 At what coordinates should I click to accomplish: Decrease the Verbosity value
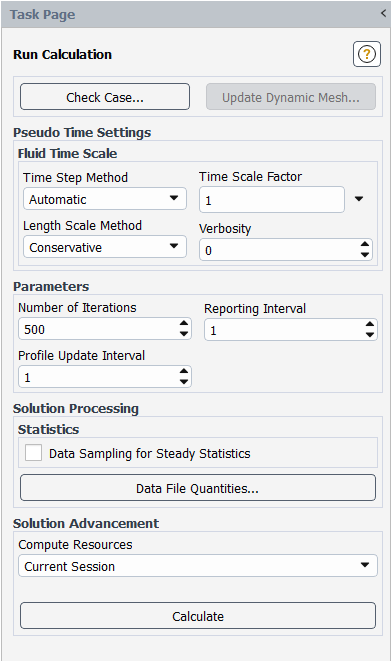point(365,255)
